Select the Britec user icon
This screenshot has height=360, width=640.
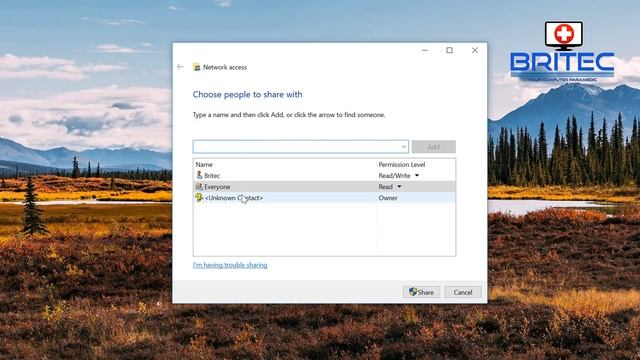pos(199,175)
